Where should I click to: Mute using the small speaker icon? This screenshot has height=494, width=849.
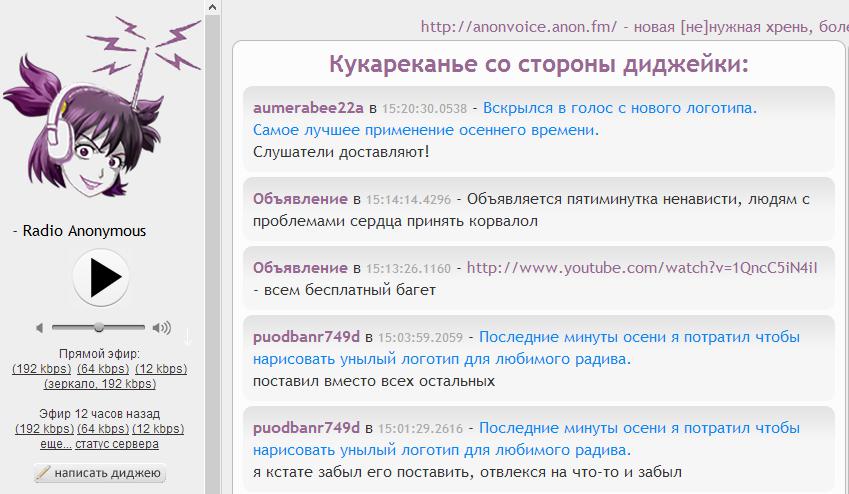point(39,328)
